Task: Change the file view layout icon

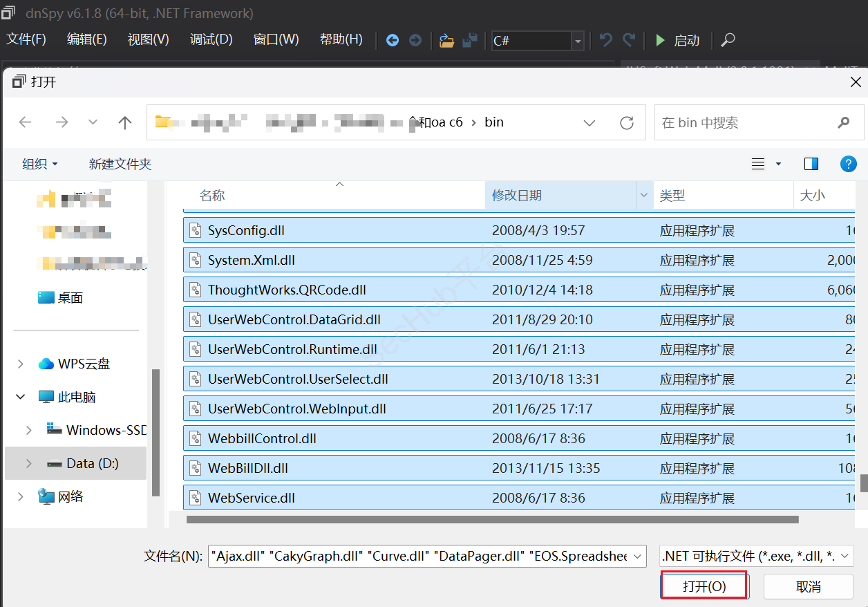Action: pyautogui.click(x=758, y=164)
